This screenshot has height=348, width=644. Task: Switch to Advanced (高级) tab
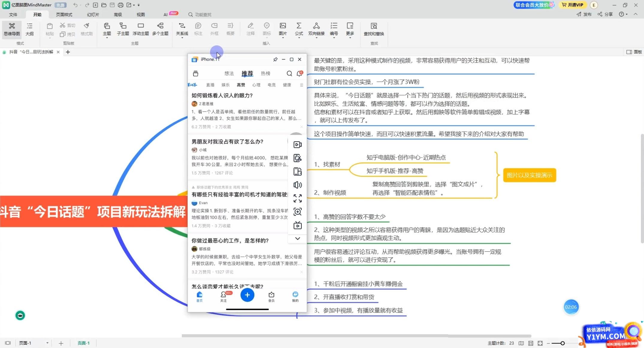(x=118, y=15)
